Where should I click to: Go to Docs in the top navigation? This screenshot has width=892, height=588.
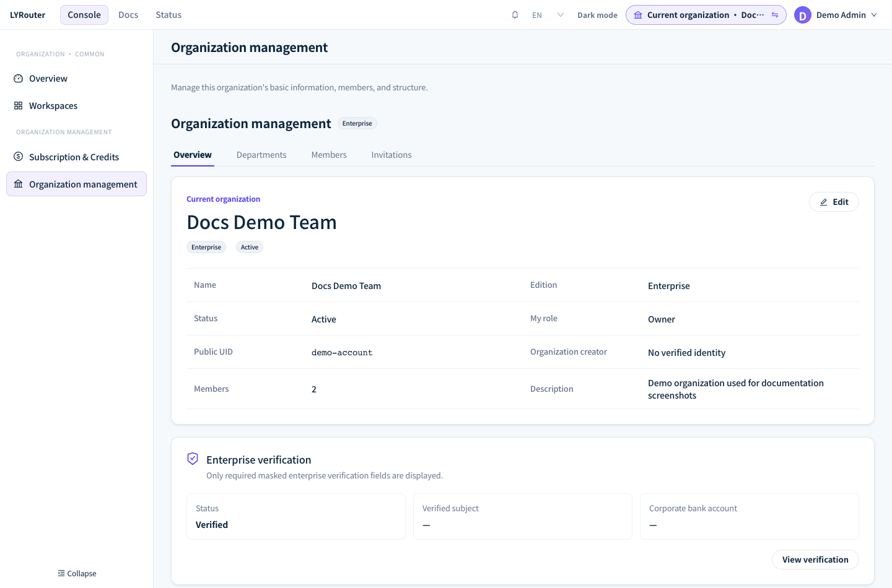(128, 15)
